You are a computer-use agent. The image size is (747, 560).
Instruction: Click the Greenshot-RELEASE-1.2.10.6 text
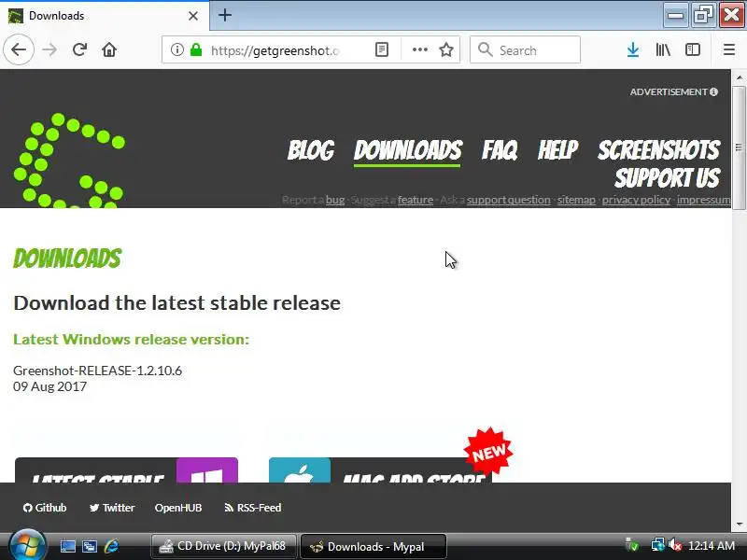pyautogui.click(x=98, y=371)
